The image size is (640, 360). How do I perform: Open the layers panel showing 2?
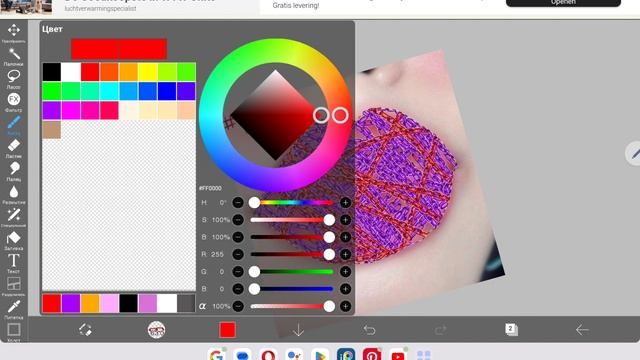511,329
